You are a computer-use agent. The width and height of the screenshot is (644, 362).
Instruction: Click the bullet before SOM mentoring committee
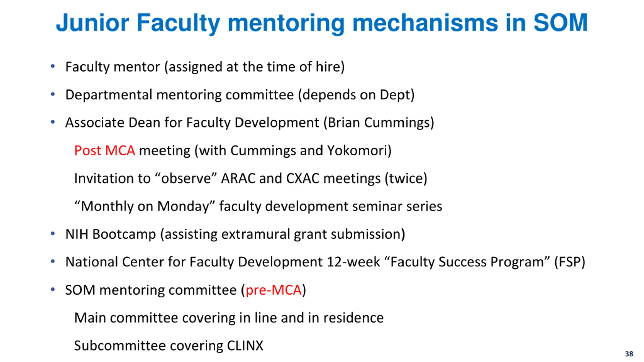click(53, 289)
